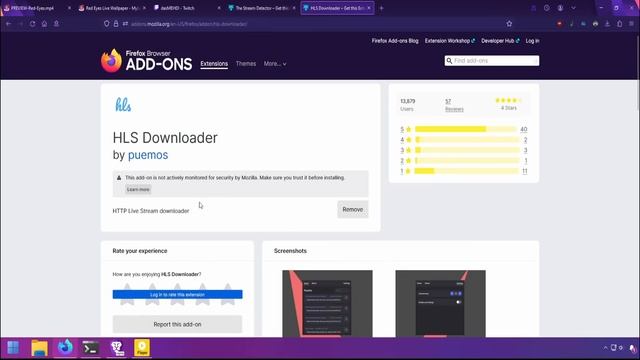Open author puemos profile link
This screenshot has width=640, height=360.
(148, 155)
